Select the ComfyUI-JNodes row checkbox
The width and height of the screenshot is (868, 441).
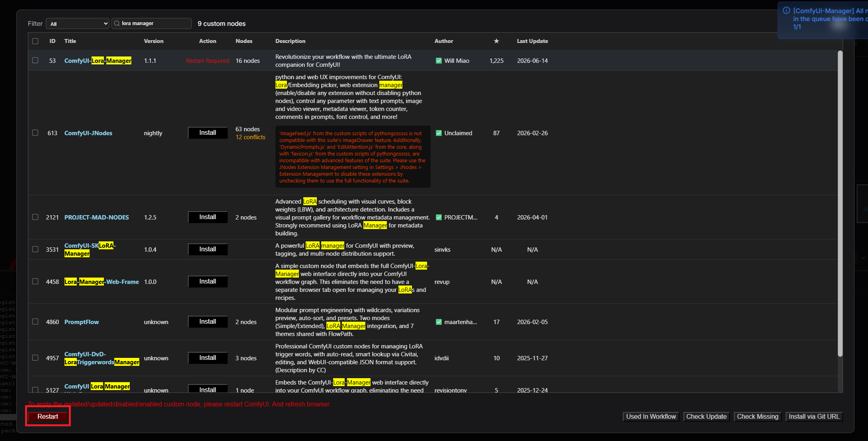pyautogui.click(x=35, y=133)
